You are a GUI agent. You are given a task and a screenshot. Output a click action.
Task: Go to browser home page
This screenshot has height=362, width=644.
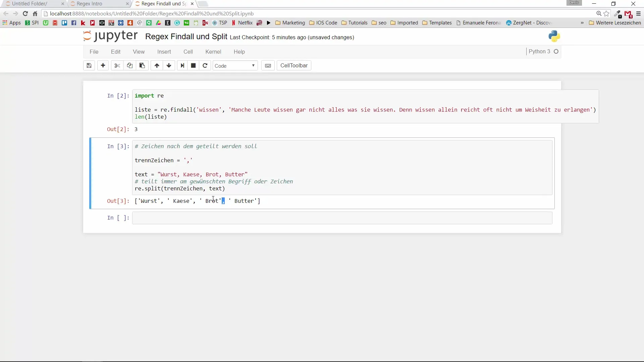(x=35, y=14)
